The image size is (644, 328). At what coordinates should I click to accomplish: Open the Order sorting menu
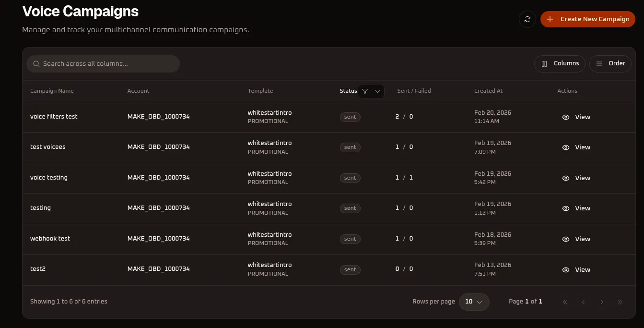tap(610, 63)
